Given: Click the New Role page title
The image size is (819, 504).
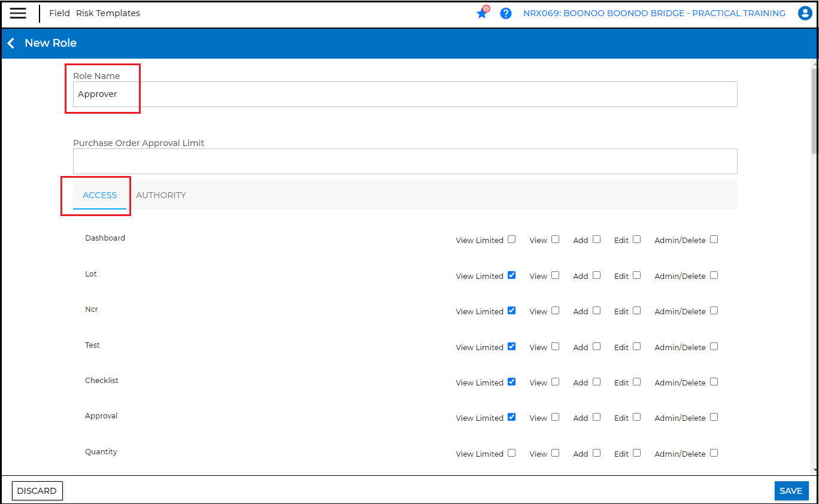Looking at the screenshot, I should pos(51,43).
